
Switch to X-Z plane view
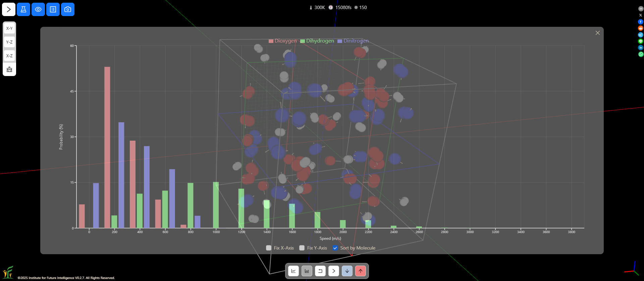click(9, 56)
